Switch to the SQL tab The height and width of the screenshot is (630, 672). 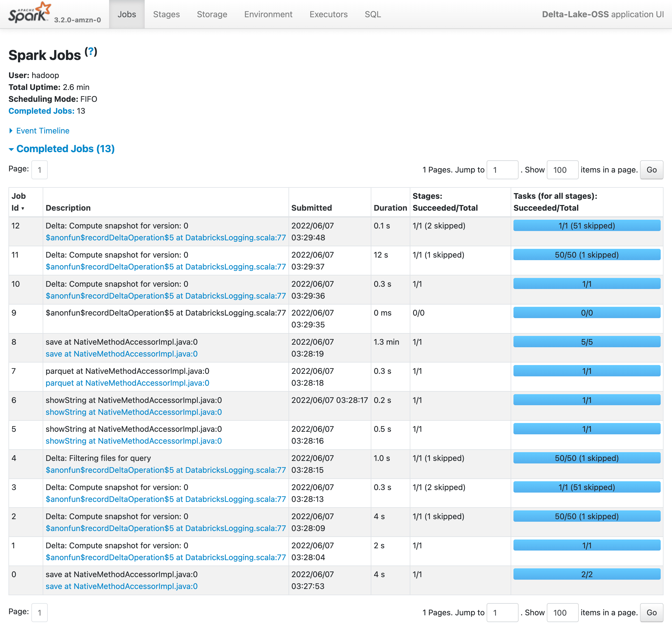pos(372,14)
